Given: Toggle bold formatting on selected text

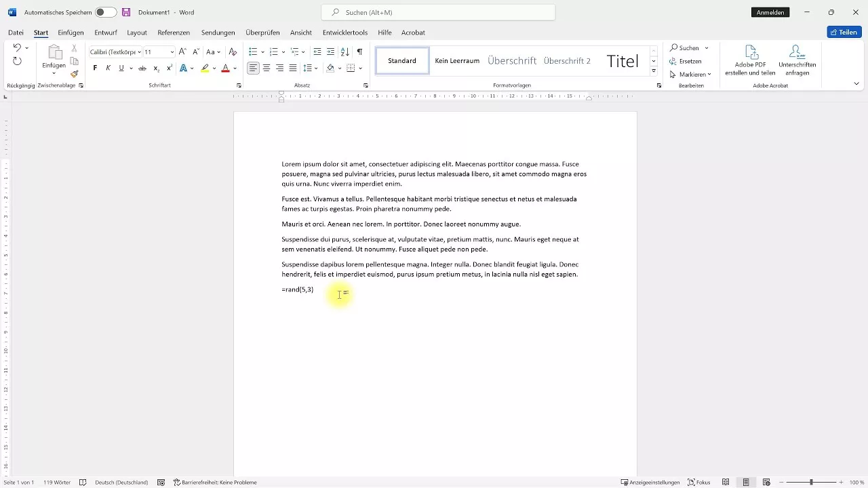Looking at the screenshot, I should 95,68.
